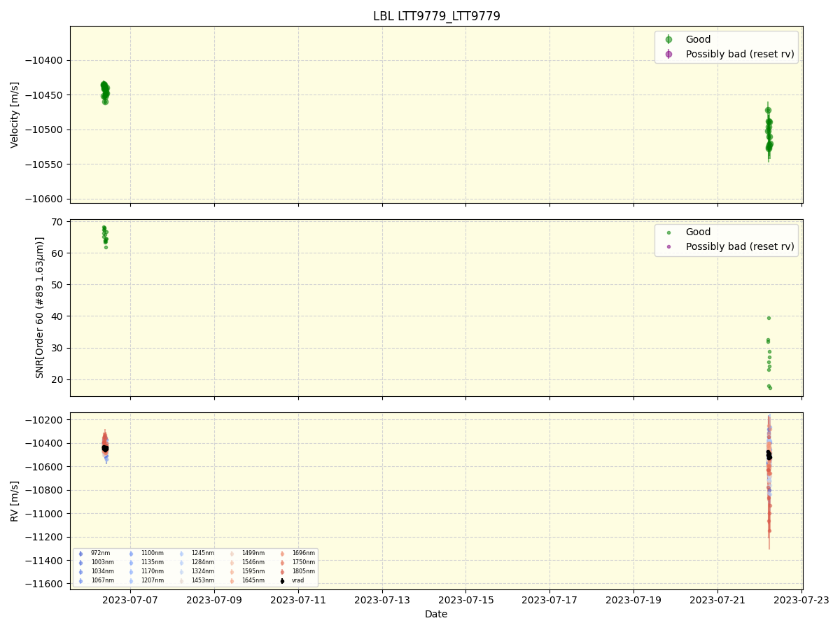Click the 30 tick on SNR axis
The width and height of the screenshot is (840, 630).
tap(57, 348)
